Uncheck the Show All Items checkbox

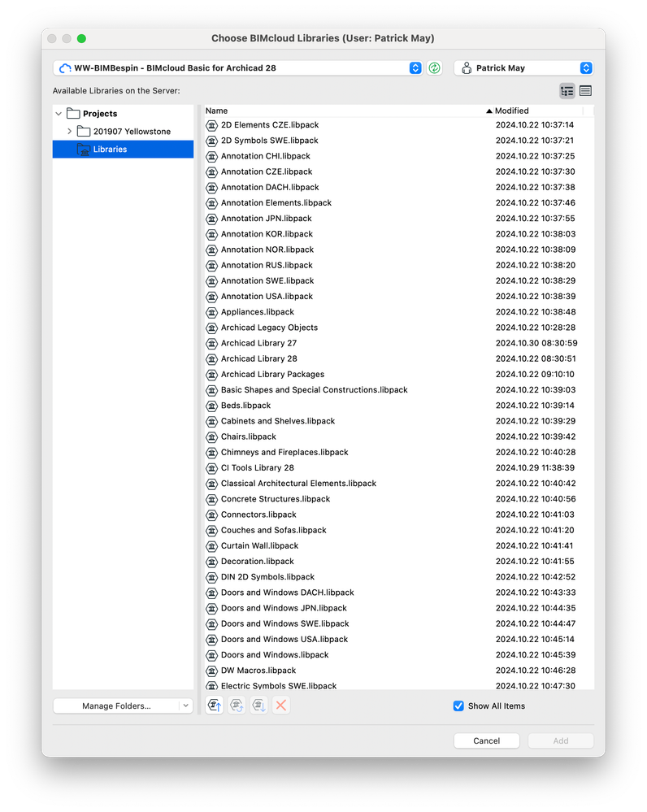[458, 706]
